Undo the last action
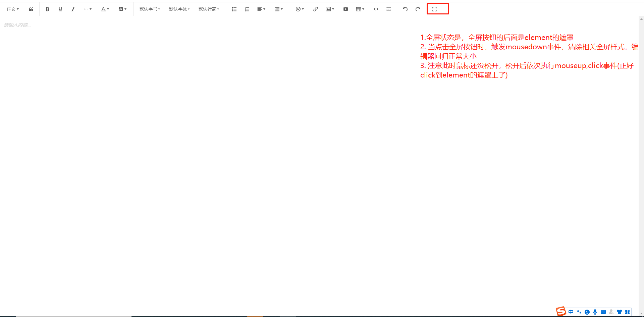Viewport: 644px width, 317px height. 405,9
